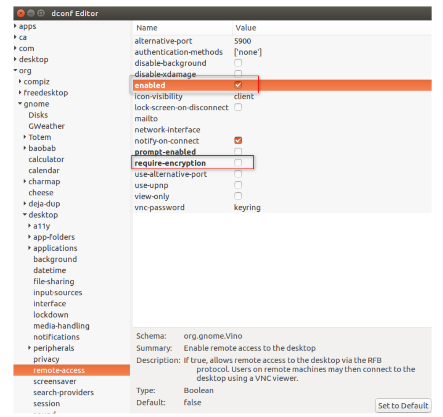Uncheck the enabled checkbox
The image size is (443, 417).
238,85
